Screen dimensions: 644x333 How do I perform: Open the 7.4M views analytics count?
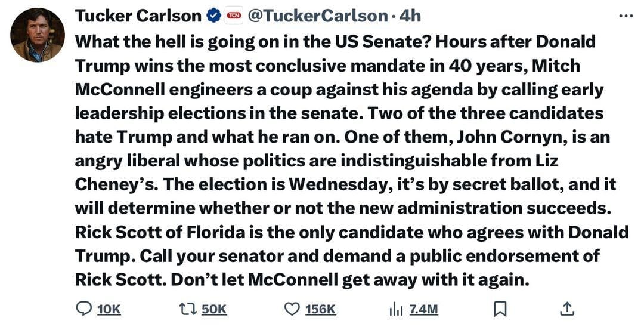tap(423, 309)
